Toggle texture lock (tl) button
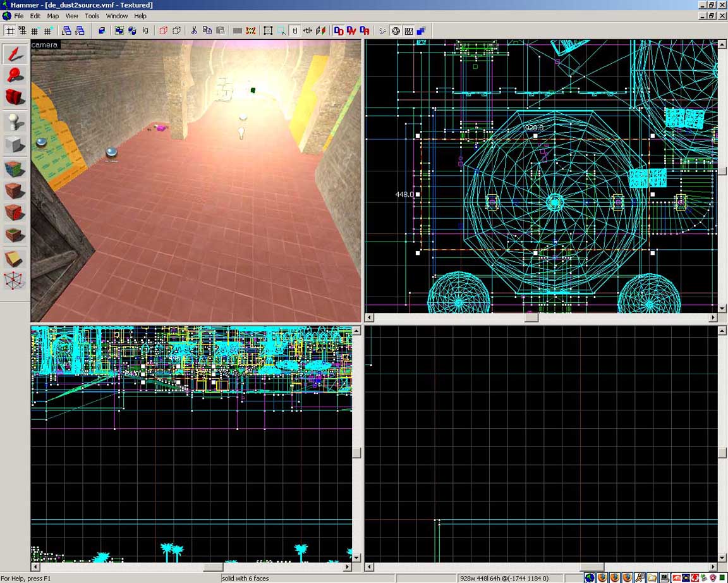 294,30
